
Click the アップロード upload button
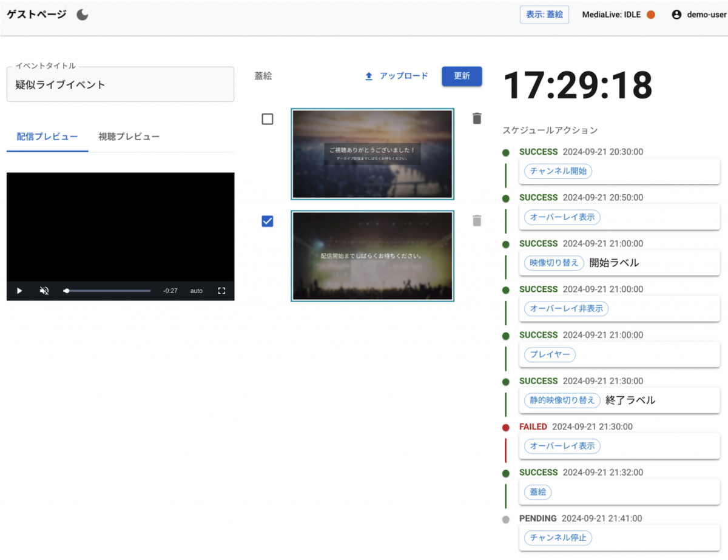click(x=397, y=76)
